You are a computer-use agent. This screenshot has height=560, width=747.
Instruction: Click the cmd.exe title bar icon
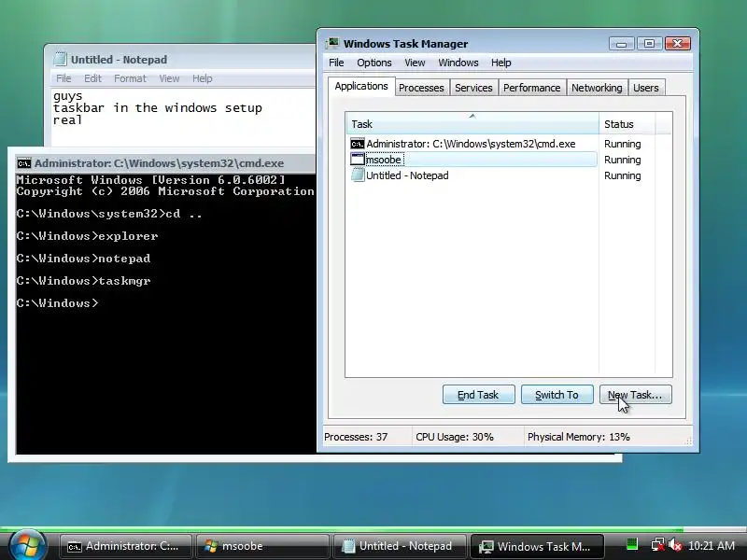[x=24, y=163]
